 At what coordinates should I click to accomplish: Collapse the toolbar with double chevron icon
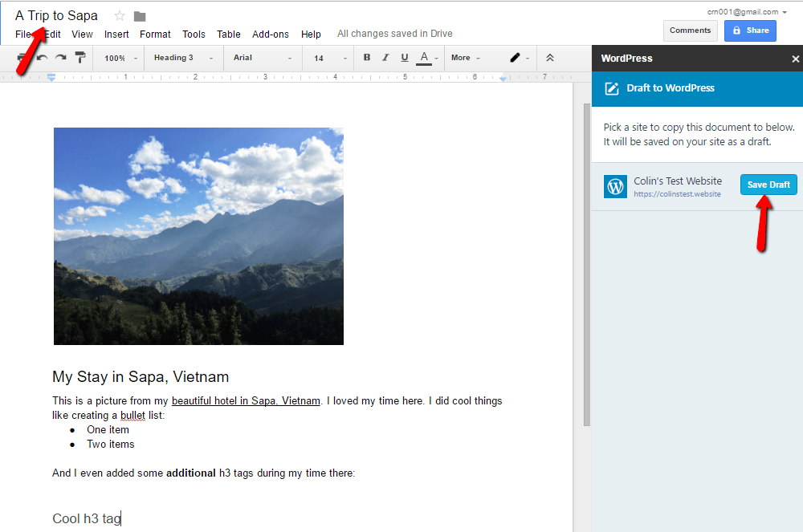pos(550,58)
